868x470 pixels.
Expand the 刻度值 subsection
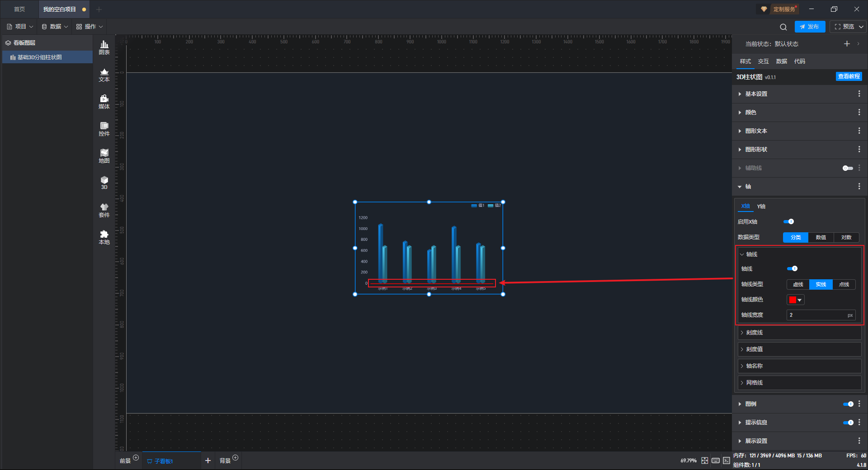tap(799, 349)
